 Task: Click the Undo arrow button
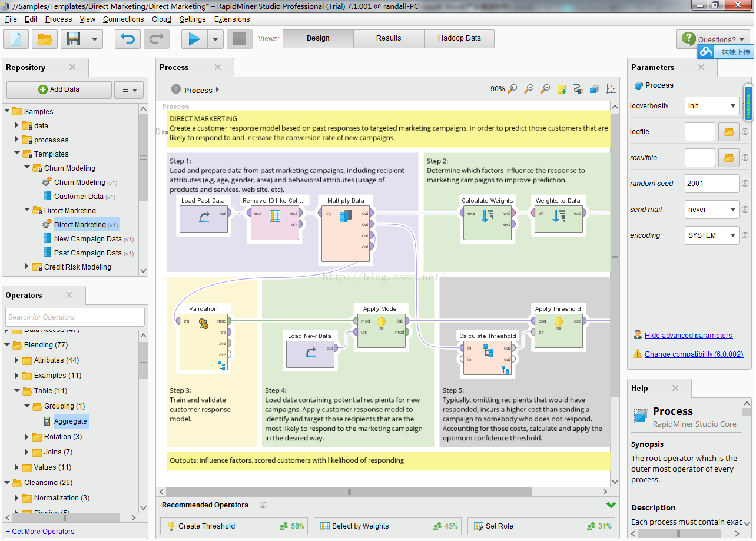pos(127,39)
